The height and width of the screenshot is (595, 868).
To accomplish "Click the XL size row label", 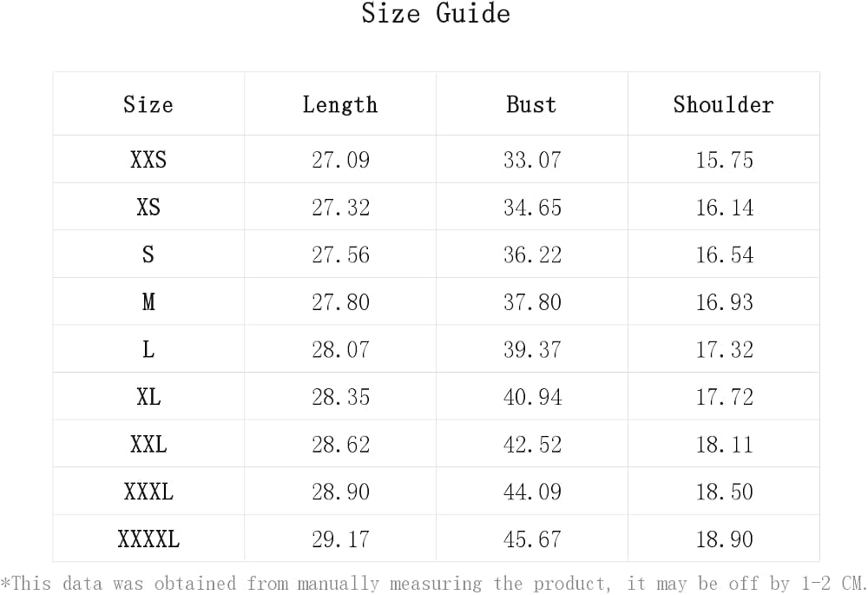I will (x=148, y=397).
